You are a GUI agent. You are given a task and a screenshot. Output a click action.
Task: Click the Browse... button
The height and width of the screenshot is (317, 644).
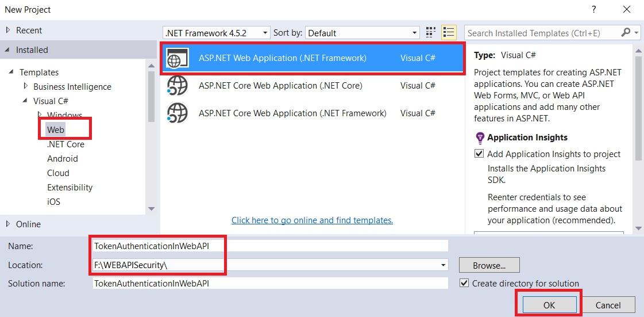point(489,265)
